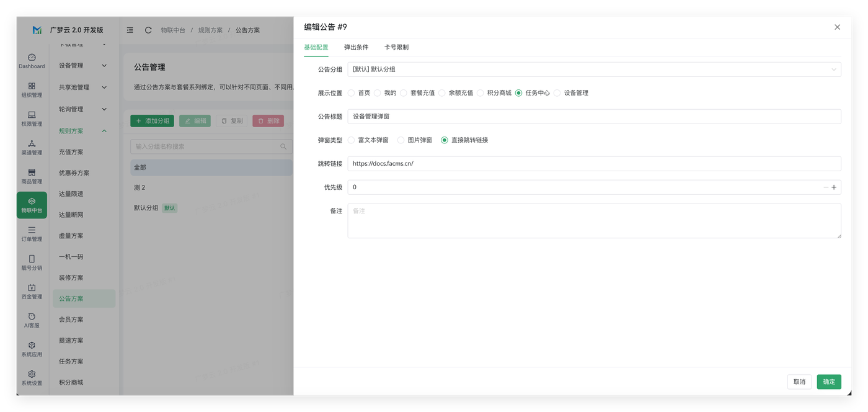Open AI客服 sidebar icon
The height and width of the screenshot is (412, 868).
pyautogui.click(x=32, y=320)
